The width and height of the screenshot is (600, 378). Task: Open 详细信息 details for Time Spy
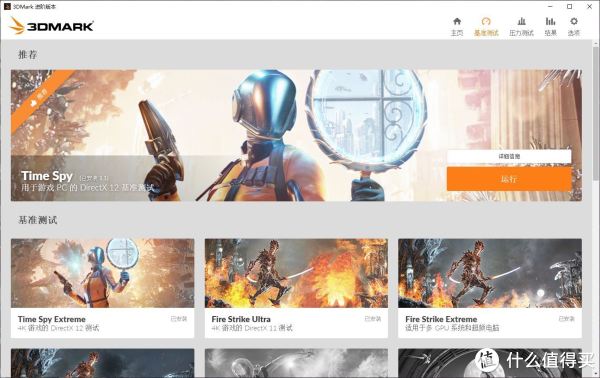point(509,156)
